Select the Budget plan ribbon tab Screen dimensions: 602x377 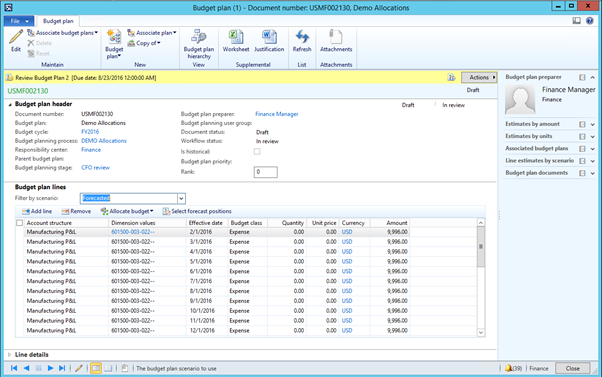click(x=58, y=21)
